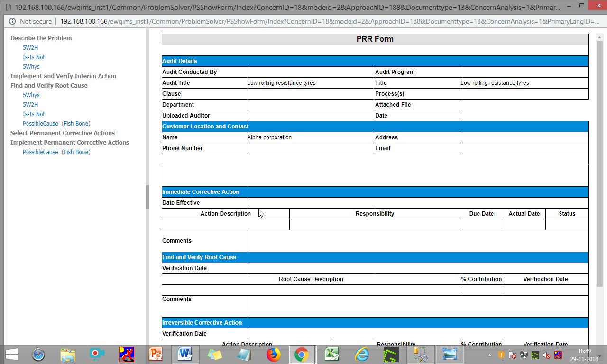Click the 'Due Date' column header

[481, 214]
